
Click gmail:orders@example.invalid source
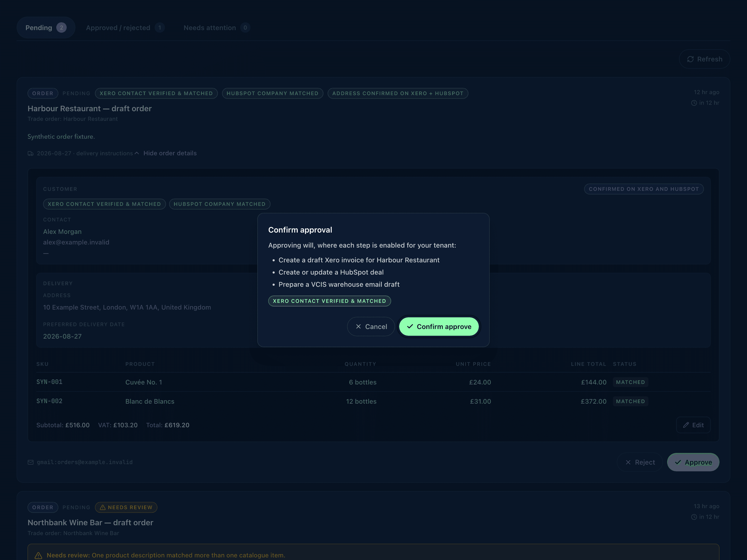pyautogui.click(x=84, y=462)
